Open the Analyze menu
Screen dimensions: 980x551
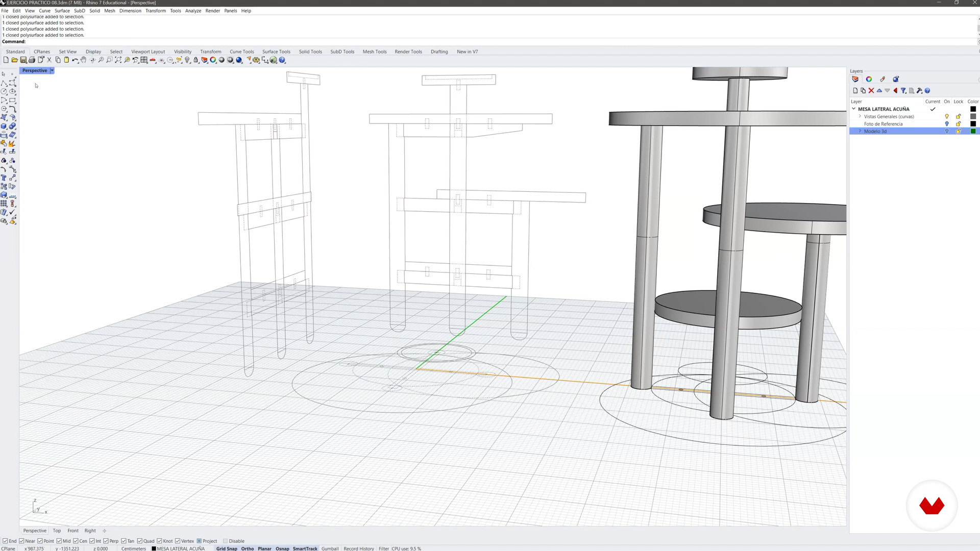pyautogui.click(x=193, y=11)
